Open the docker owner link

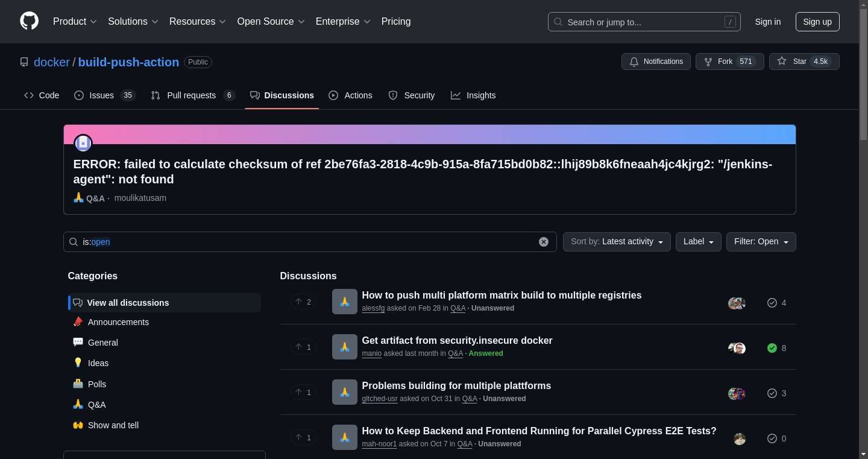pos(52,62)
